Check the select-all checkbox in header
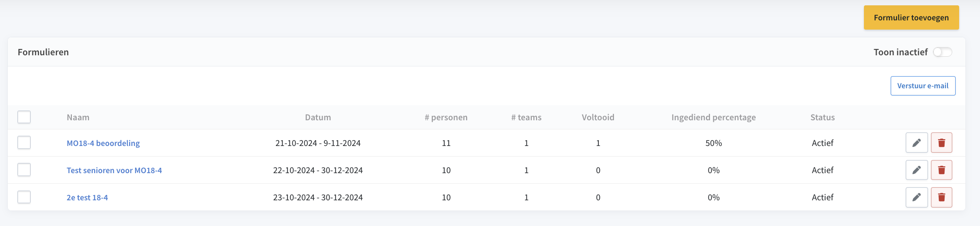This screenshot has height=226, width=980. click(x=24, y=117)
